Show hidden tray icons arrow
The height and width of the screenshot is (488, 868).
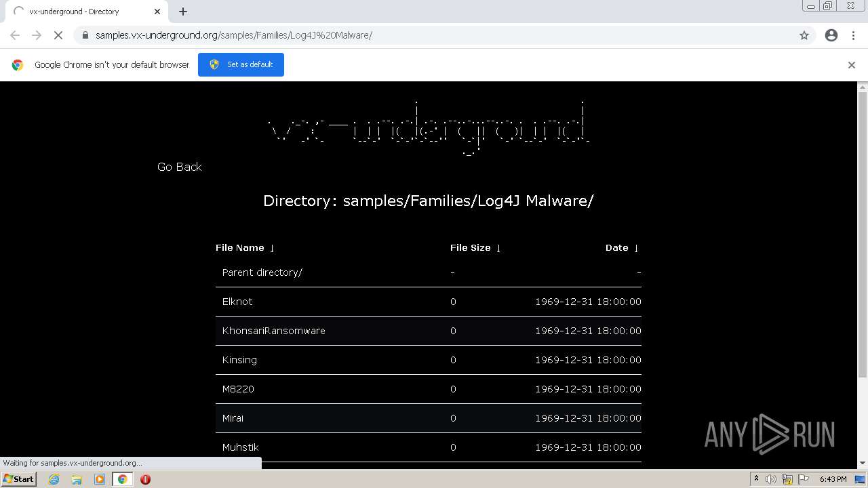tap(756, 479)
